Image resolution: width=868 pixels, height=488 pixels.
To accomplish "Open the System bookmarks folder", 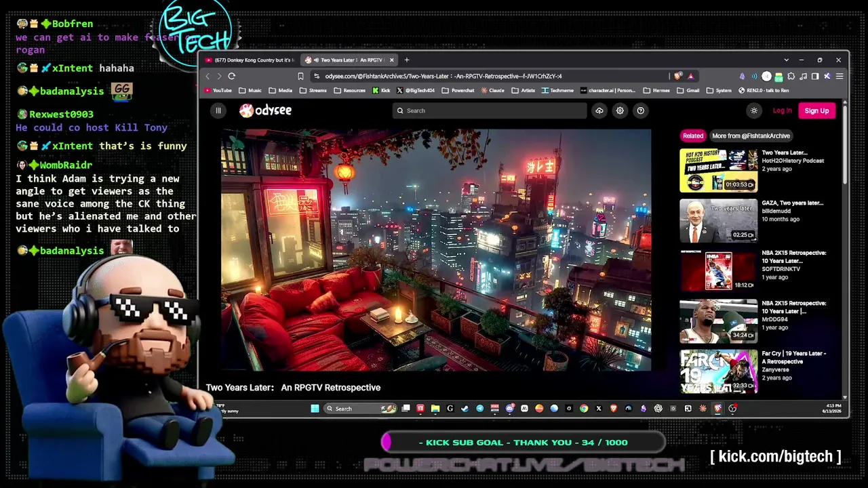I will 719,90.
